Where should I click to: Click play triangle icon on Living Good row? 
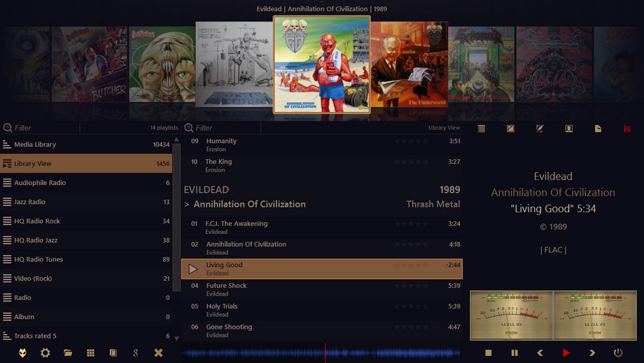pyautogui.click(x=193, y=269)
